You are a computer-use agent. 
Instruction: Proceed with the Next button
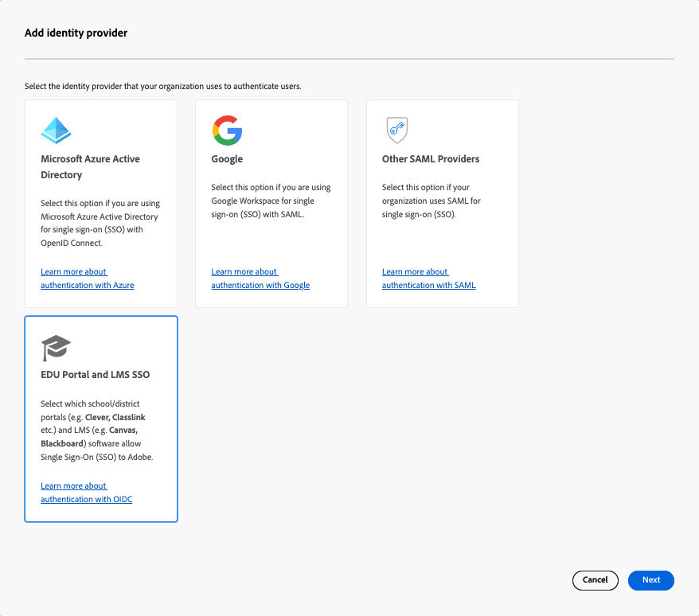651,580
